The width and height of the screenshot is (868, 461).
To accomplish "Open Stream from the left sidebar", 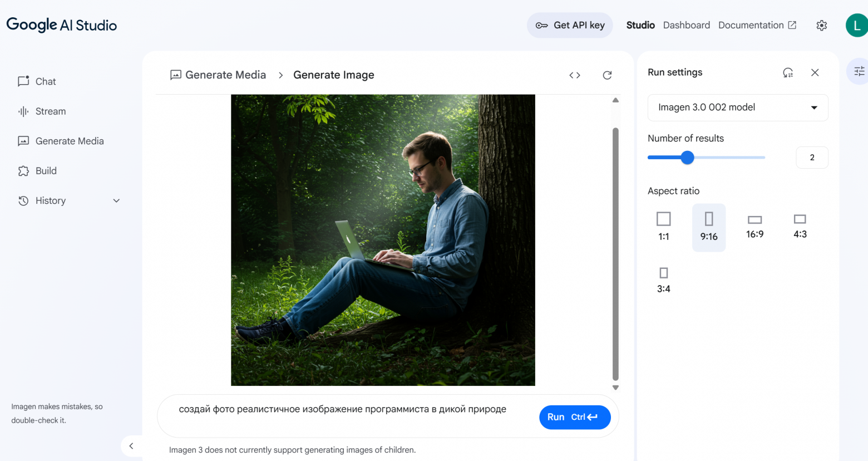I will [22, 111].
